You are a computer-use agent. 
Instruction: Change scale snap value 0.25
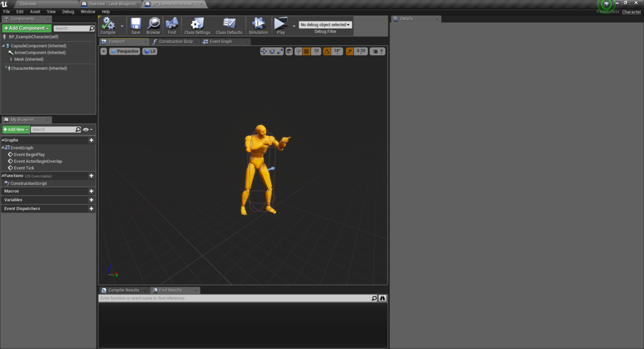[360, 52]
